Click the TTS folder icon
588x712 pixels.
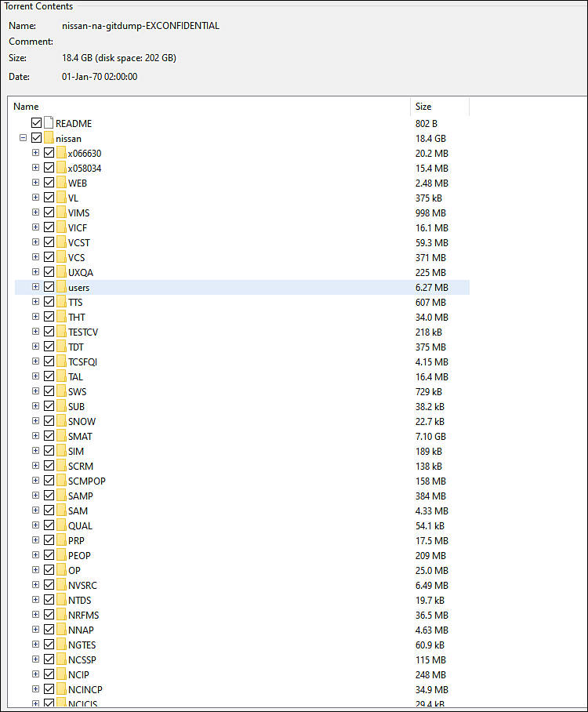(61, 302)
